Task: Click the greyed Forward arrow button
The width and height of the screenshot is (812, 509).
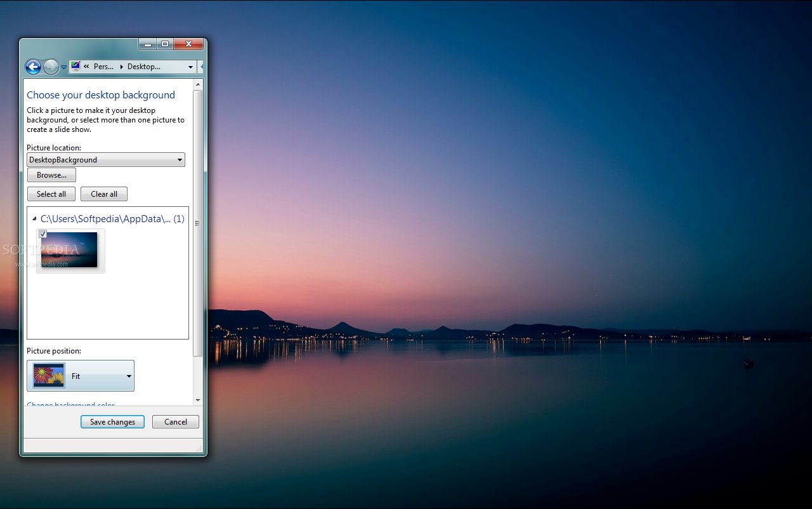Action: point(51,67)
